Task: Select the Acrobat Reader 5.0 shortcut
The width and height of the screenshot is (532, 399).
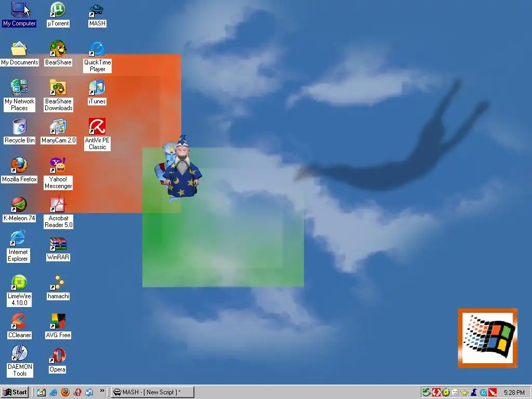Action: click(x=58, y=212)
